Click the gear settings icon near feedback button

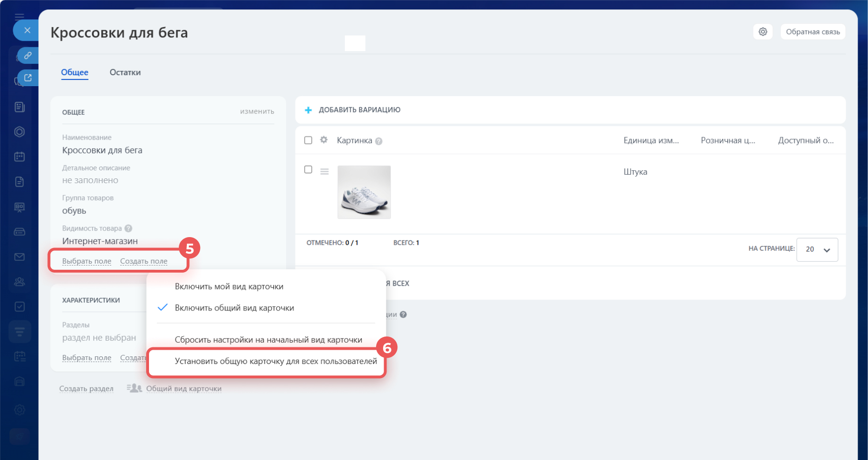pos(763,32)
